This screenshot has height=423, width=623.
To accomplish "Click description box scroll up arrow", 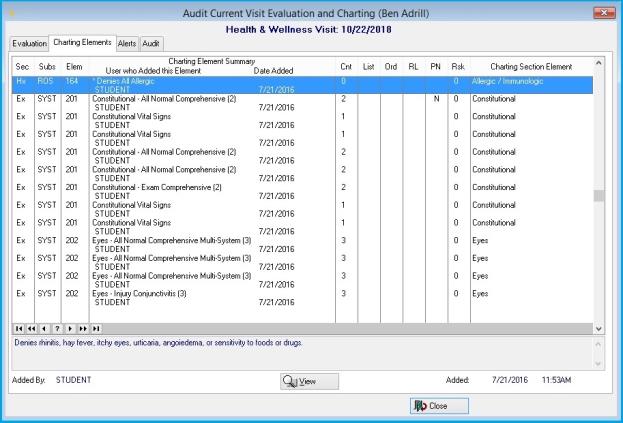I will point(598,344).
